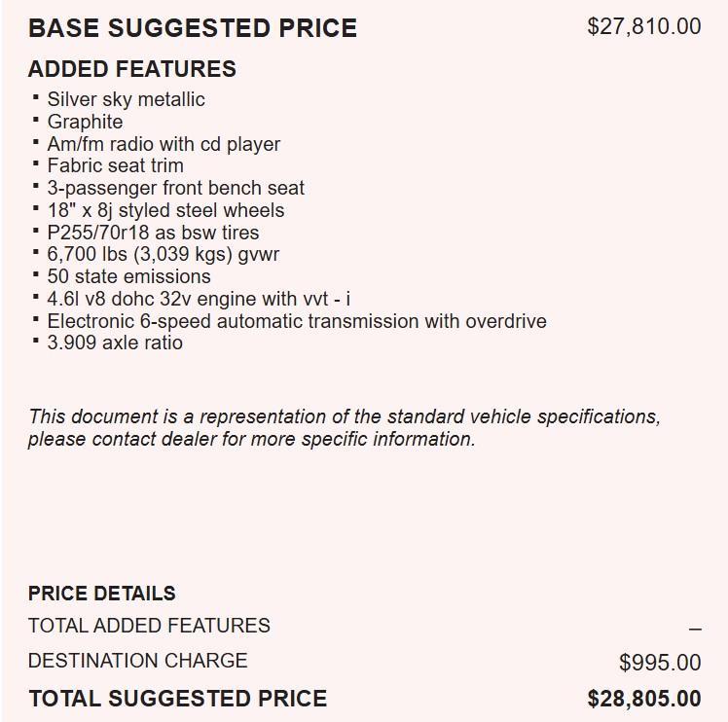Click the 50 state emissions item
This screenshot has width=728, height=722.
[x=128, y=276]
